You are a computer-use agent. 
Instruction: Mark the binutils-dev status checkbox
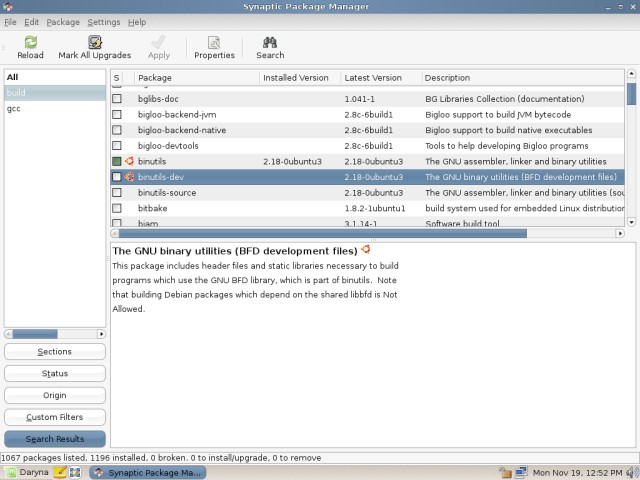point(117,177)
